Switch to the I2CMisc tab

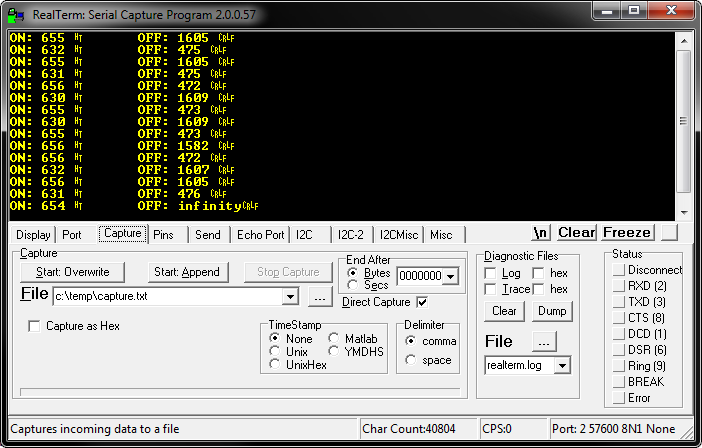point(399,235)
